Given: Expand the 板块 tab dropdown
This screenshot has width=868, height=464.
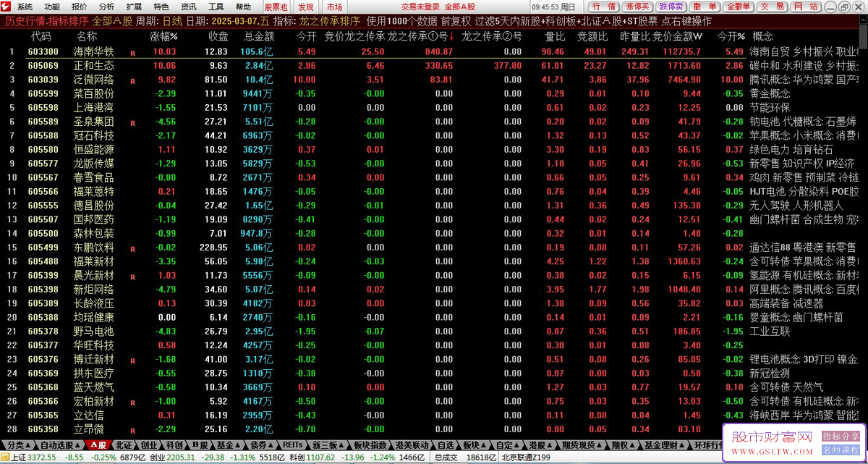Looking at the screenshot, I should point(475,444).
